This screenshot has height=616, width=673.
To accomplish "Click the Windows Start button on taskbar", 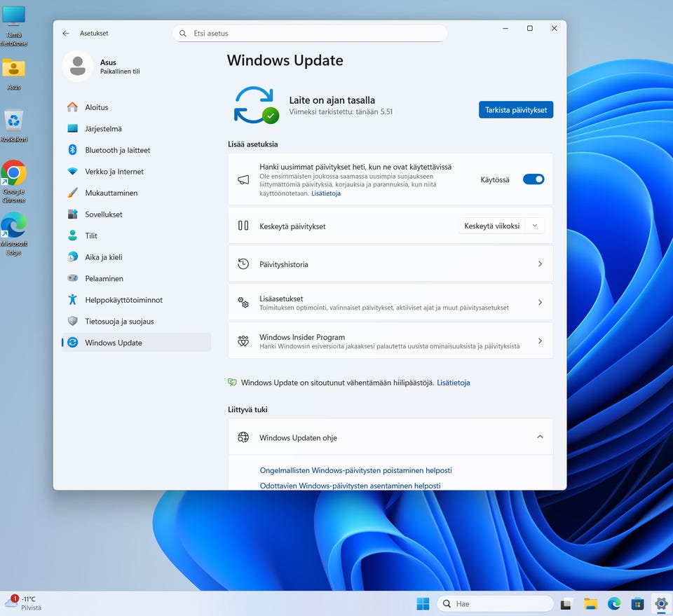I will (x=423, y=603).
